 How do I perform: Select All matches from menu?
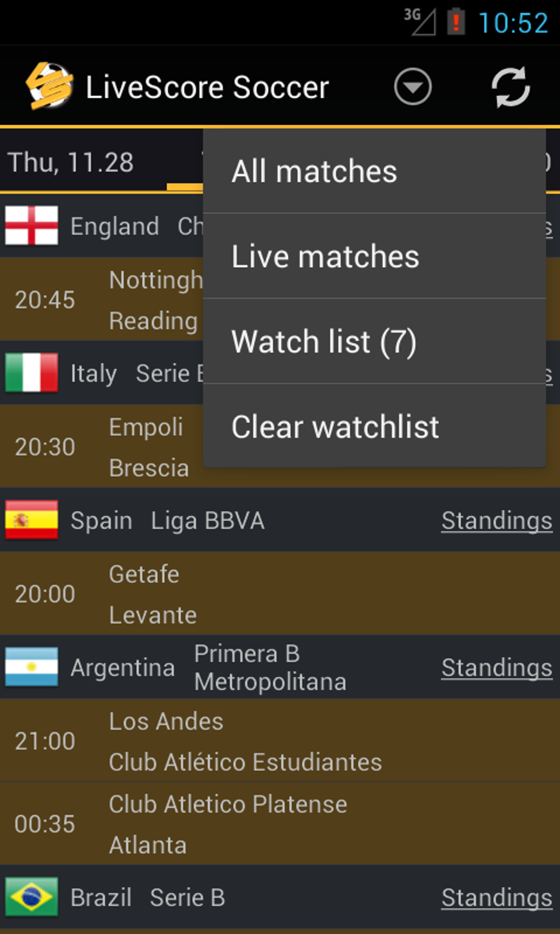click(x=374, y=171)
